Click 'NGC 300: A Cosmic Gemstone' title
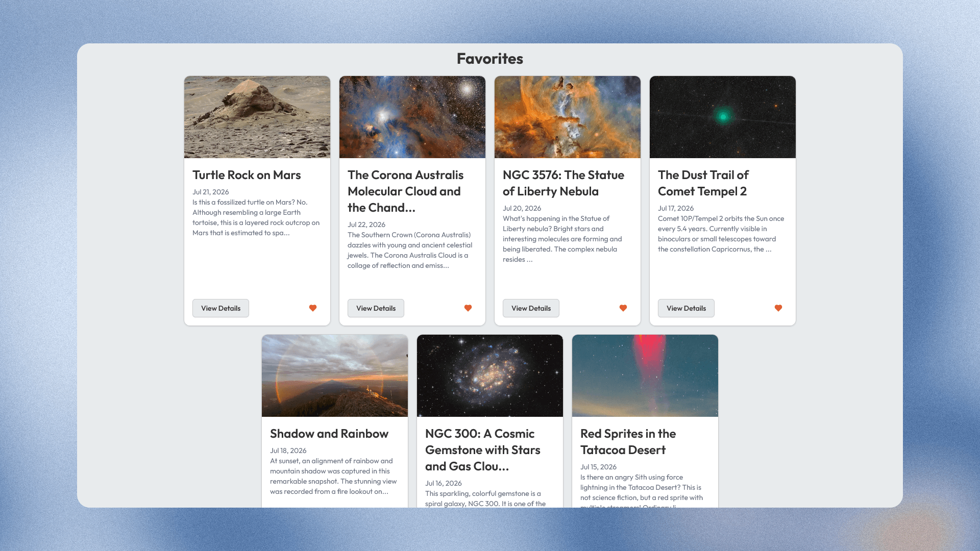Image resolution: width=980 pixels, height=551 pixels. point(483,450)
